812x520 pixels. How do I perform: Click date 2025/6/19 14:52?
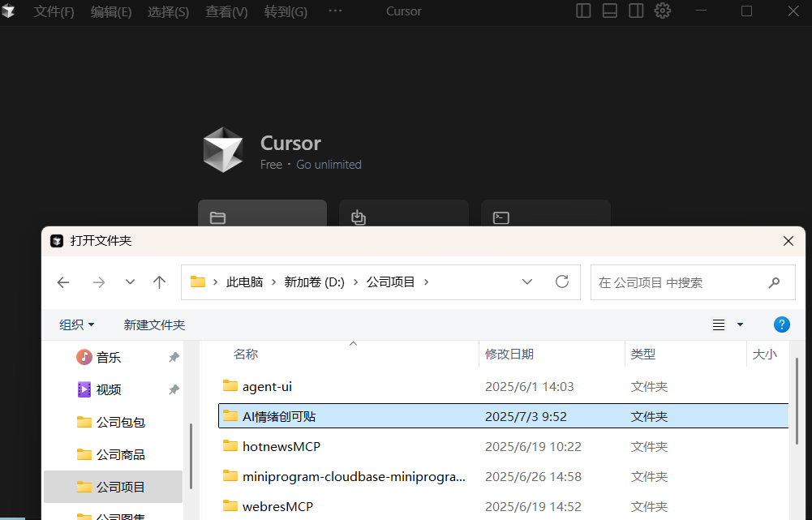click(x=533, y=506)
